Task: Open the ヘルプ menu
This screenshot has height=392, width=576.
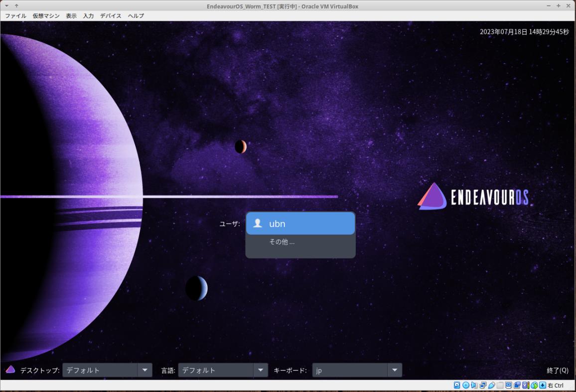Action: 136,16
